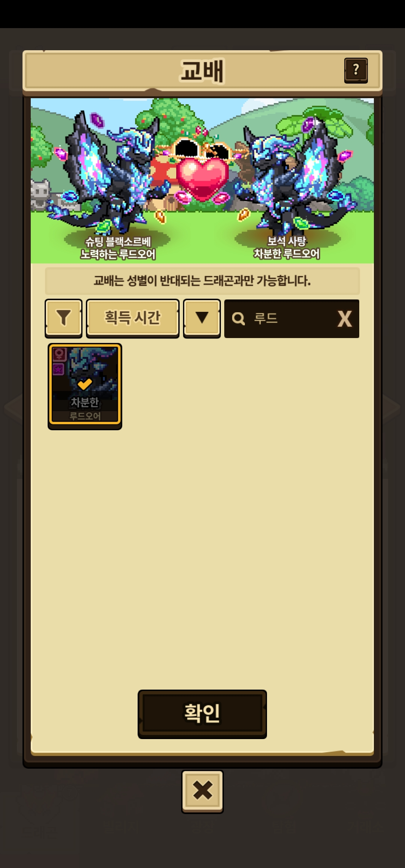Open the help question mark icon

point(356,70)
